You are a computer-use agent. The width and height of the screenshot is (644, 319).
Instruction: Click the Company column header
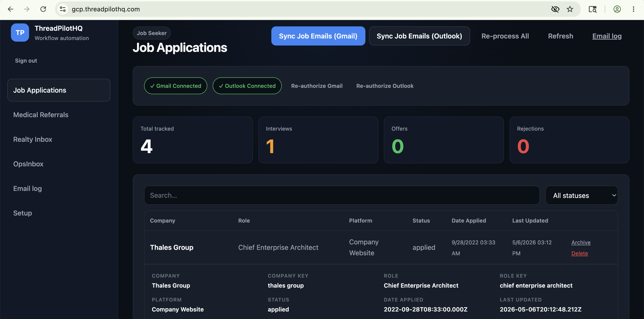click(162, 221)
